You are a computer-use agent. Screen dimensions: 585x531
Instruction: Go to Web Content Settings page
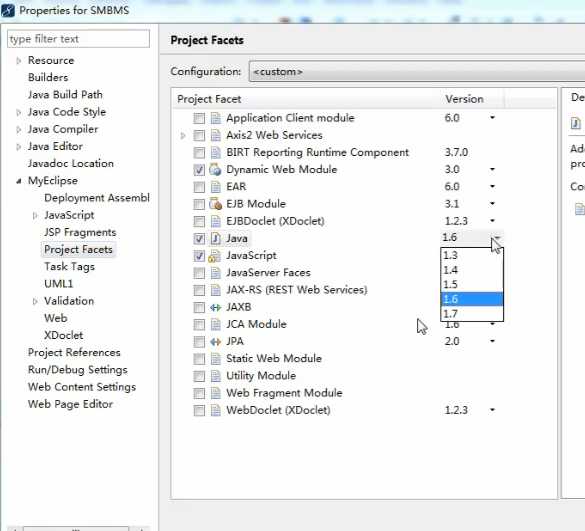82,387
